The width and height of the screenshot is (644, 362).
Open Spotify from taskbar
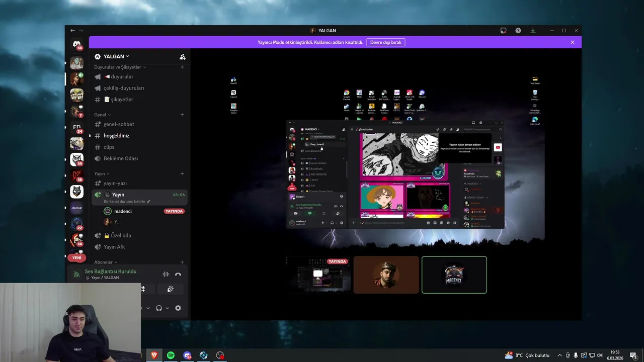171,355
